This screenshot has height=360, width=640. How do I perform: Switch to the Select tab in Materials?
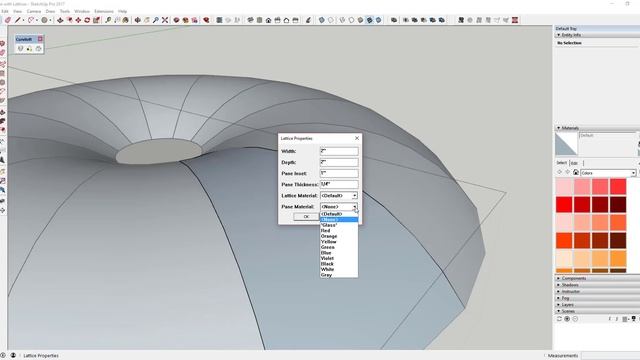point(562,163)
